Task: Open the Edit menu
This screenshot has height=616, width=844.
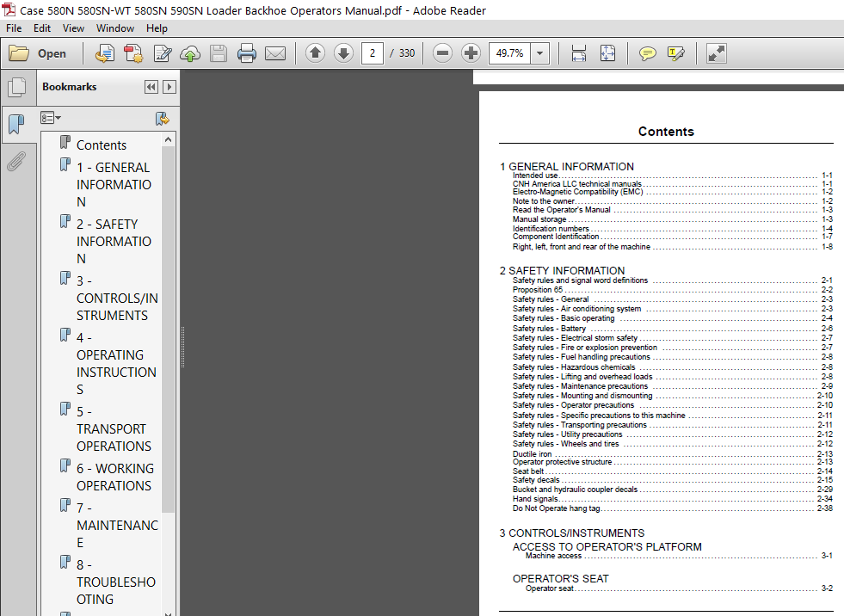Action: (x=42, y=28)
